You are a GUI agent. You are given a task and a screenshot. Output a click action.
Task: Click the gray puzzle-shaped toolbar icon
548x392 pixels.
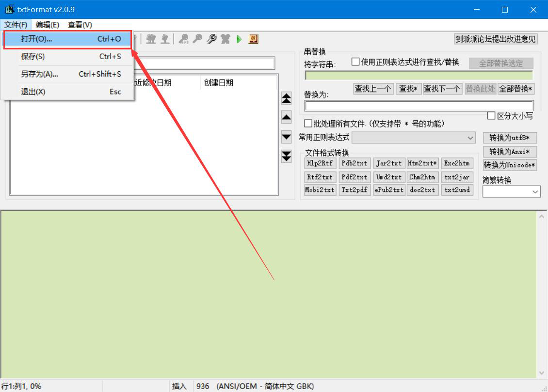[x=226, y=39]
